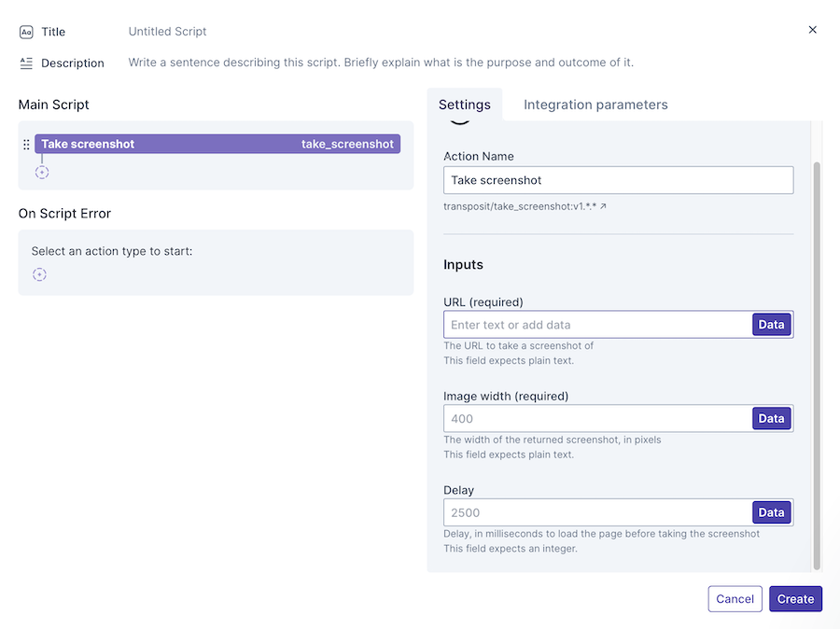Close the script editor dialog
The height and width of the screenshot is (629, 840).
click(x=812, y=30)
